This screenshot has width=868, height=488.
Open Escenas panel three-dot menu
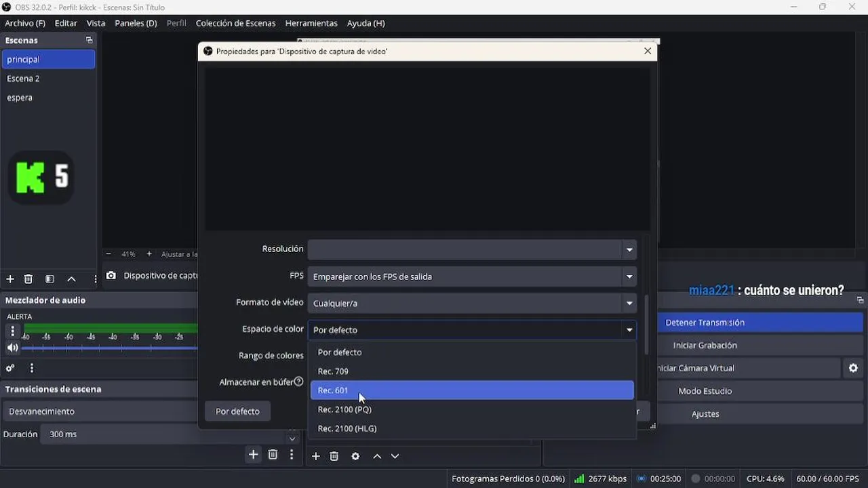pyautogui.click(x=95, y=279)
